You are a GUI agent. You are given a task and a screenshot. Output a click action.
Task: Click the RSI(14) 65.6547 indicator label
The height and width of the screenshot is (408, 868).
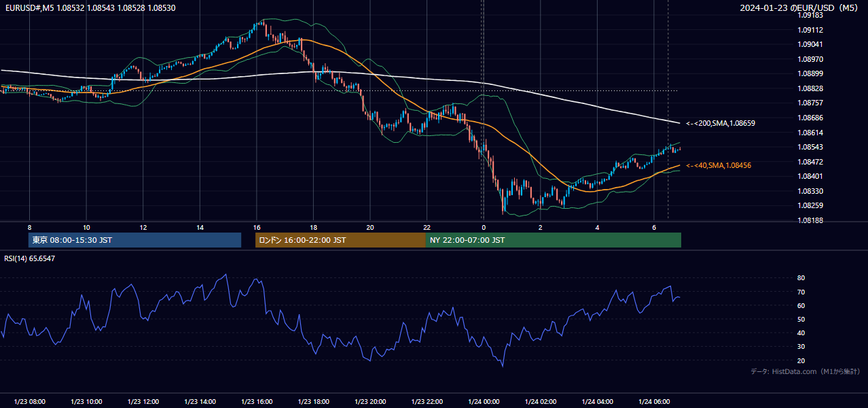point(30,258)
